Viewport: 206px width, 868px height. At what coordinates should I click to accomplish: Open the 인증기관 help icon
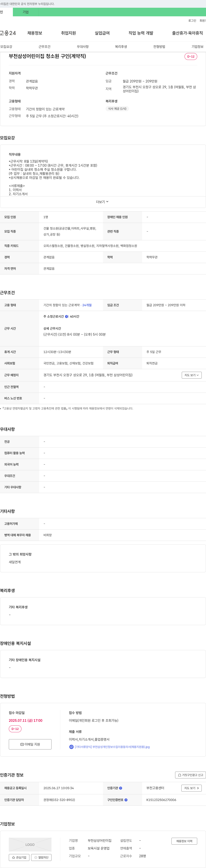(121, 788)
